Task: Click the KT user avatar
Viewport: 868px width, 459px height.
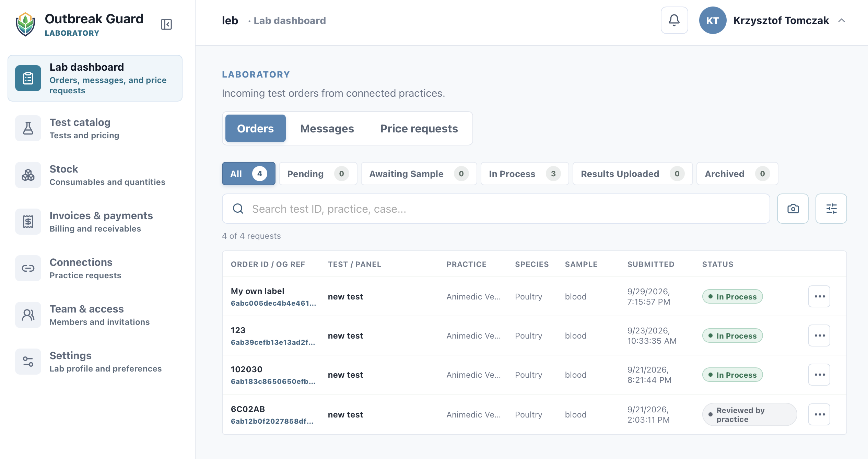Action: click(713, 20)
